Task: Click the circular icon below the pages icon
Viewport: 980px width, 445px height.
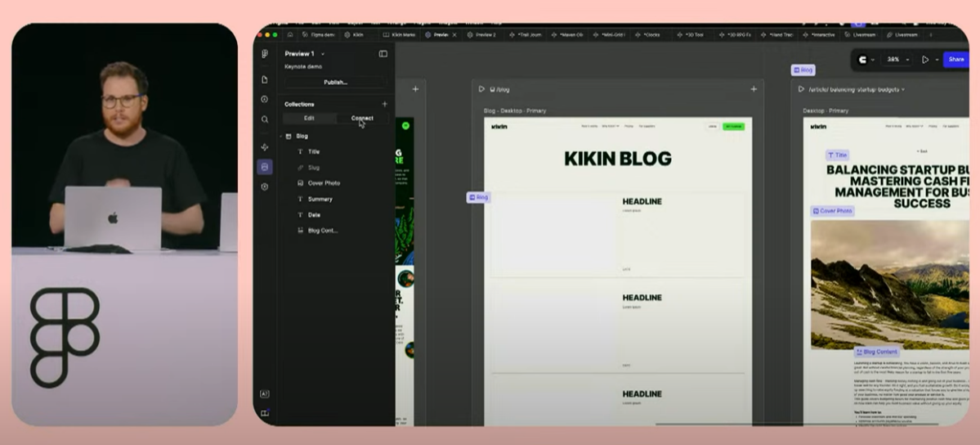Action: point(265,99)
